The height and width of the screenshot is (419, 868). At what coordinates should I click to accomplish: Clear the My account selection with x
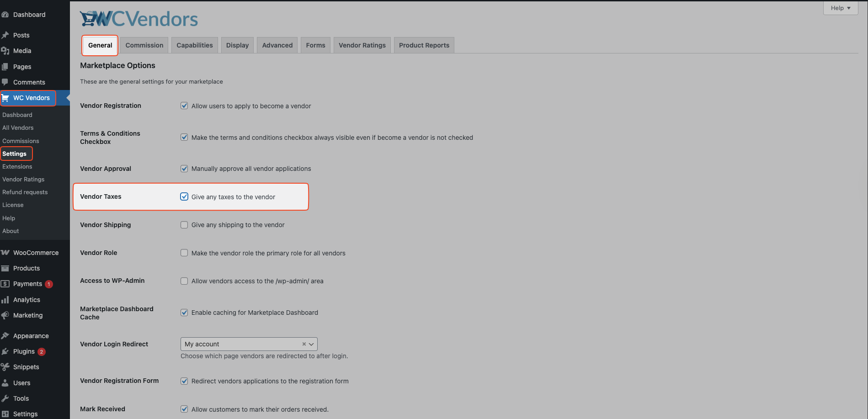point(304,344)
